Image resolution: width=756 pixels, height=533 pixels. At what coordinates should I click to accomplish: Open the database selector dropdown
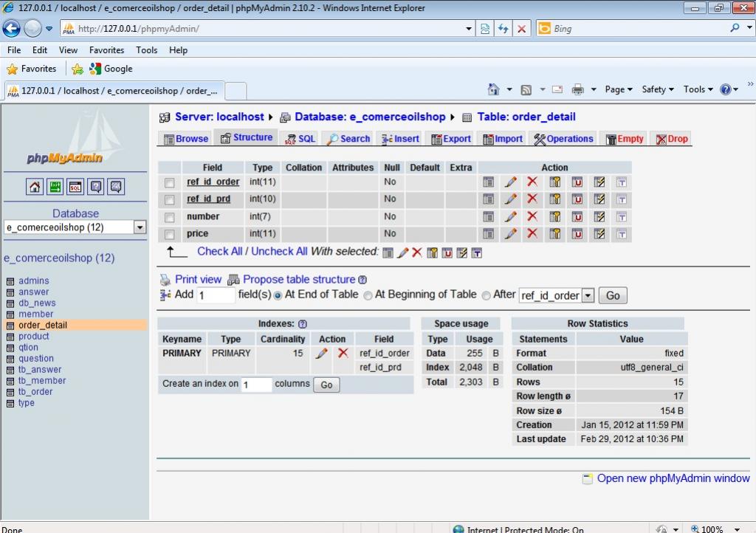[140, 227]
